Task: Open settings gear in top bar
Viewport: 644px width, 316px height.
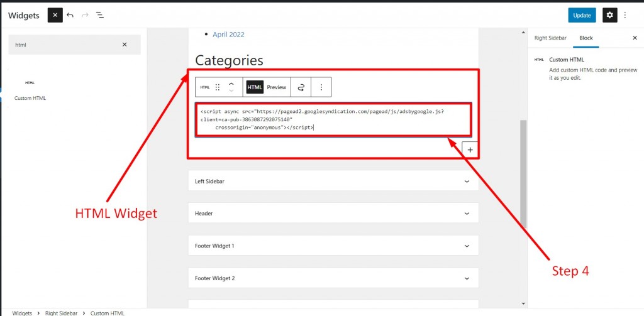Action: [x=610, y=15]
